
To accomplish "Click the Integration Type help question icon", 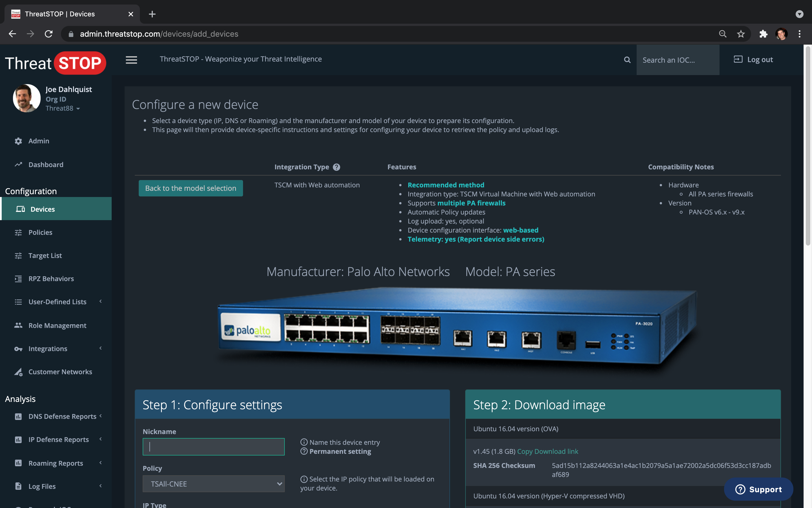I will tap(337, 167).
